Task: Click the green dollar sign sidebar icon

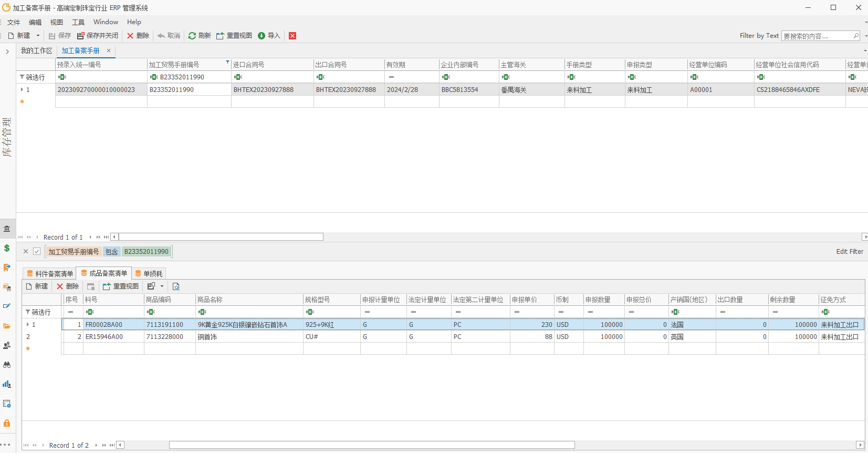Action: [x=7, y=248]
